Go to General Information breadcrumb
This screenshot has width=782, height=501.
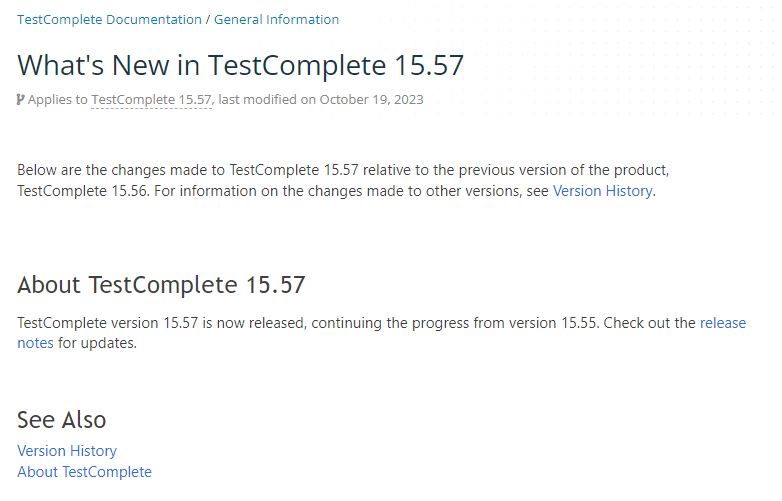(x=276, y=19)
